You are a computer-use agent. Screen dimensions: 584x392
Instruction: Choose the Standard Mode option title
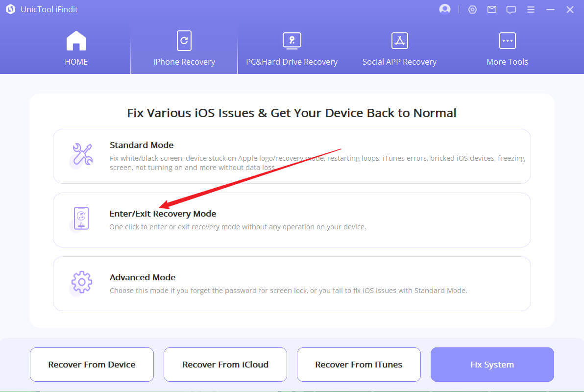(142, 145)
